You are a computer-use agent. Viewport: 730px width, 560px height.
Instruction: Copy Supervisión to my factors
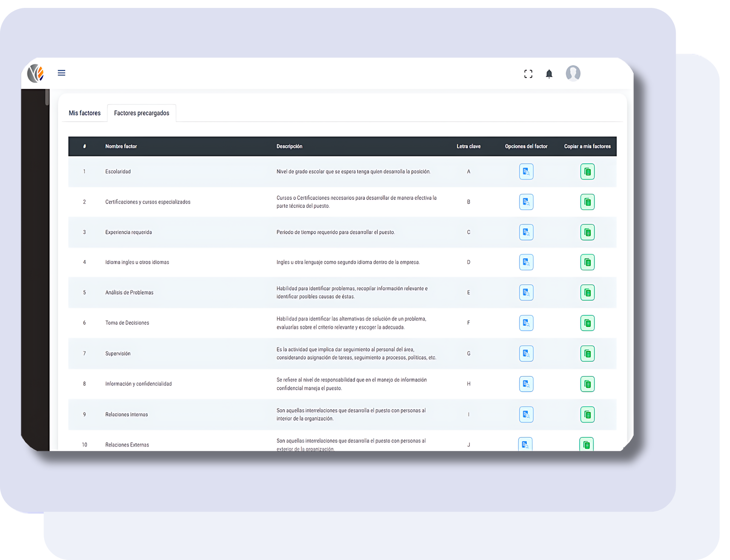[x=587, y=353]
